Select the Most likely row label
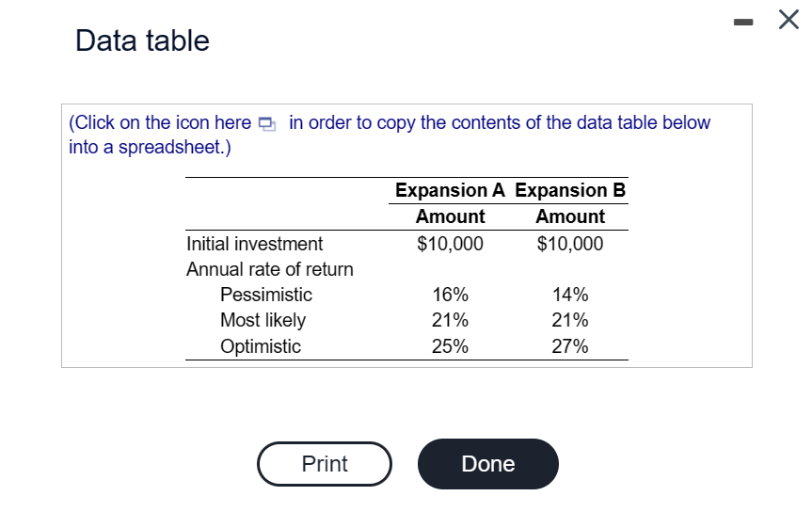 pyautogui.click(x=263, y=320)
